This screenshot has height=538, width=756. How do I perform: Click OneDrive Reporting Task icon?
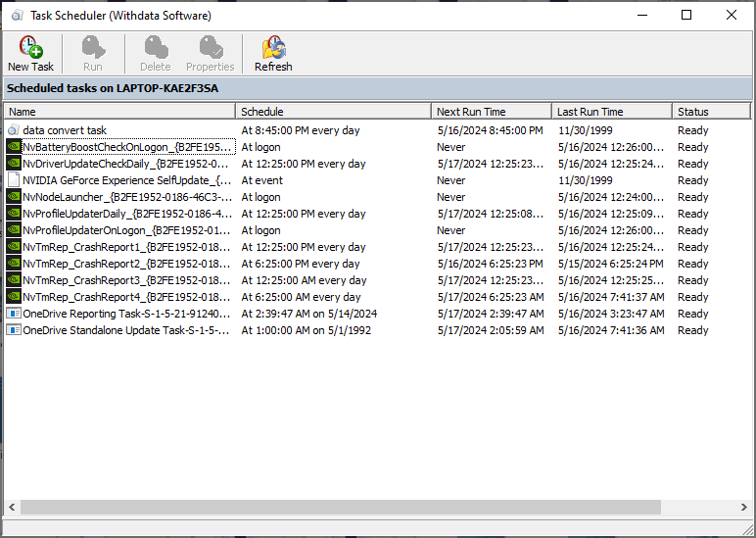click(14, 314)
